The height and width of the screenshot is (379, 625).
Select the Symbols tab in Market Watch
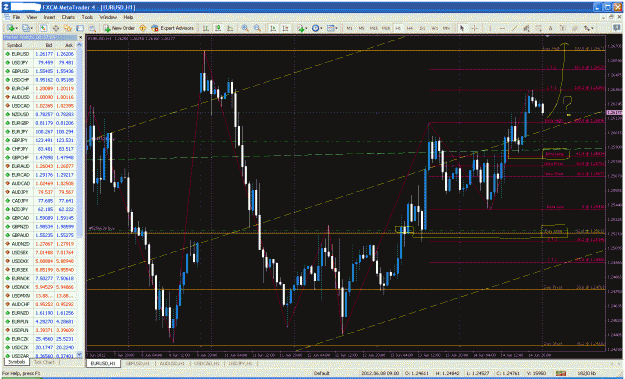16,362
